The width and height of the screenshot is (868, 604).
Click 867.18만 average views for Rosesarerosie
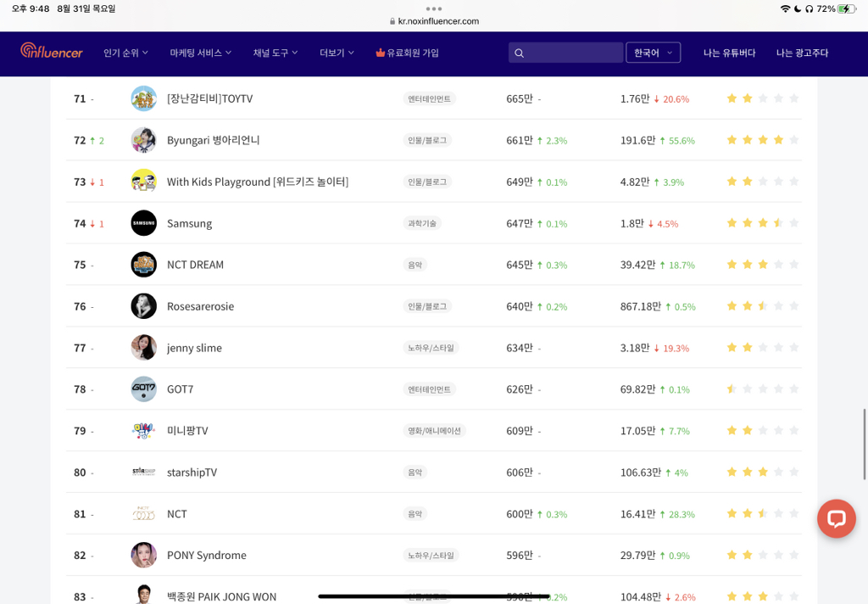point(641,306)
